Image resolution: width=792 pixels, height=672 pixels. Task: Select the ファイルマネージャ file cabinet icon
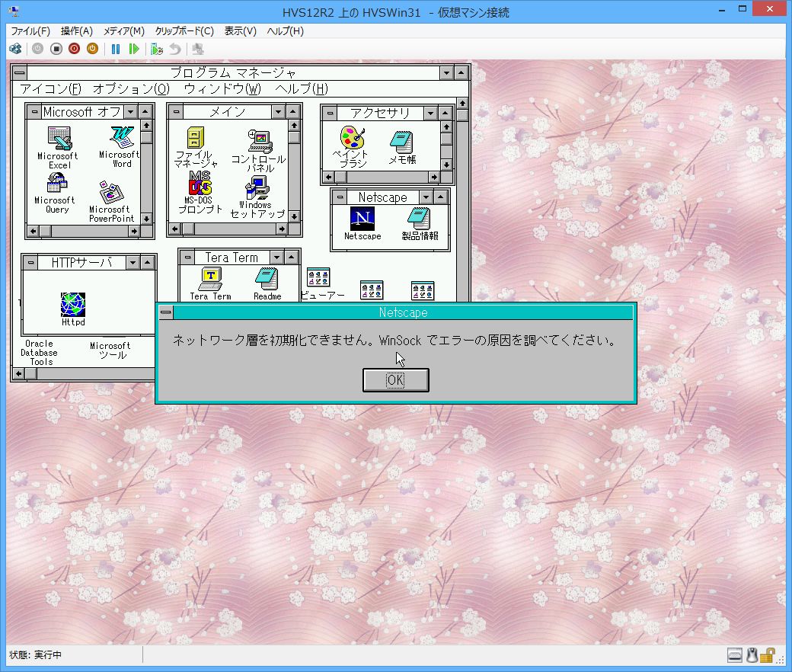(x=196, y=137)
